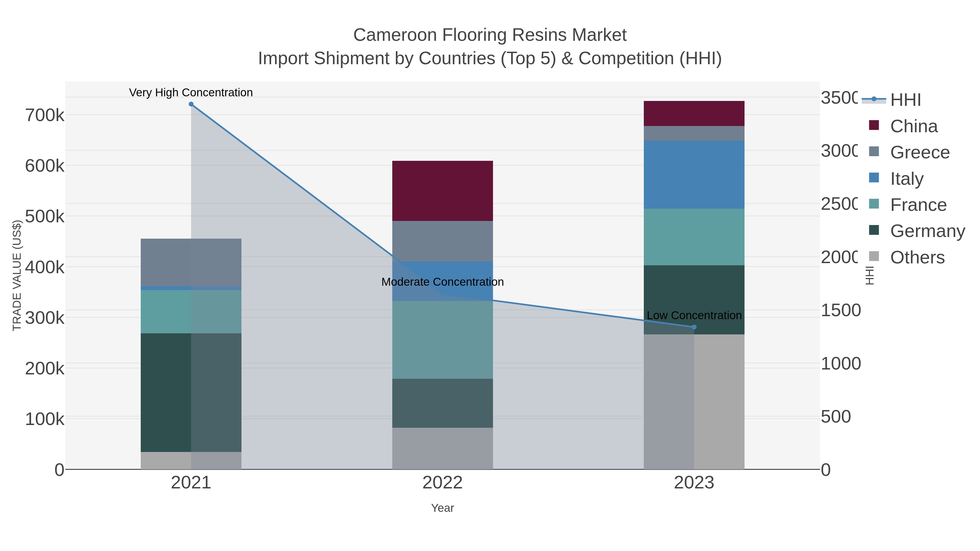Click the 'Low Concentration' annotation
980x551 pixels.
pyautogui.click(x=694, y=315)
